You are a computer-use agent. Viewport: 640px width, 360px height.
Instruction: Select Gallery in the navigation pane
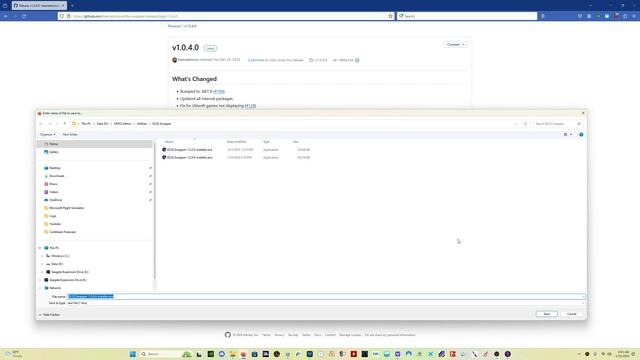coord(53,152)
